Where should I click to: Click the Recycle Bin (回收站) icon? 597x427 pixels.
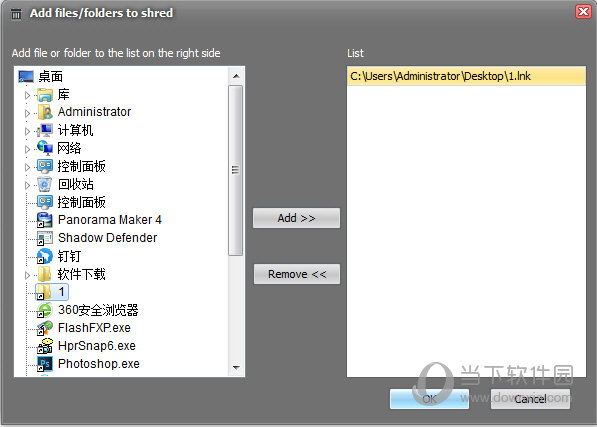coord(45,184)
